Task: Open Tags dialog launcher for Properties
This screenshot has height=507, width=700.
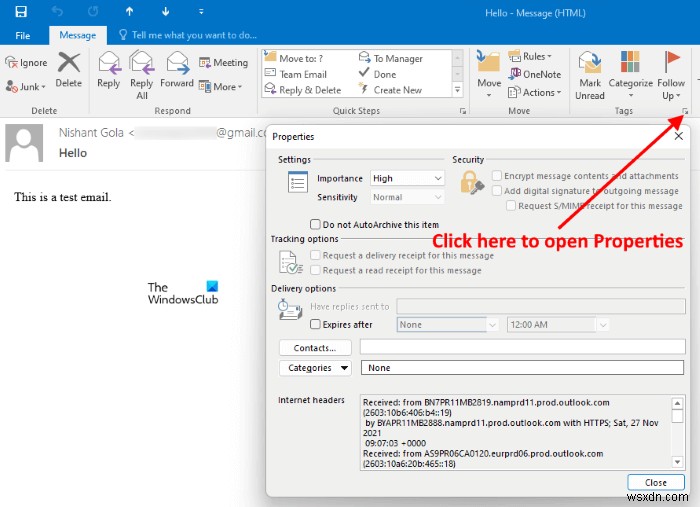Action: [685, 111]
